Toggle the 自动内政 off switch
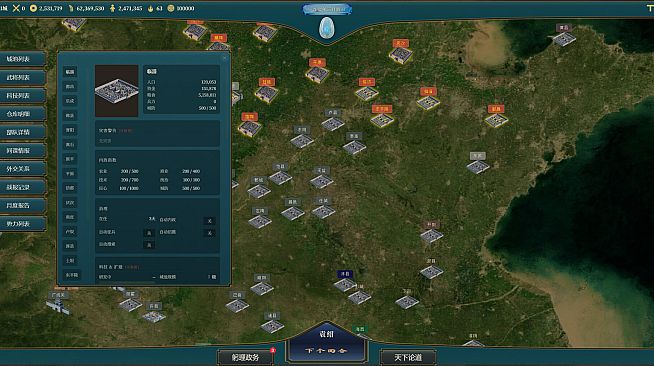Image resolution: width=654 pixels, height=366 pixels. 209,221
